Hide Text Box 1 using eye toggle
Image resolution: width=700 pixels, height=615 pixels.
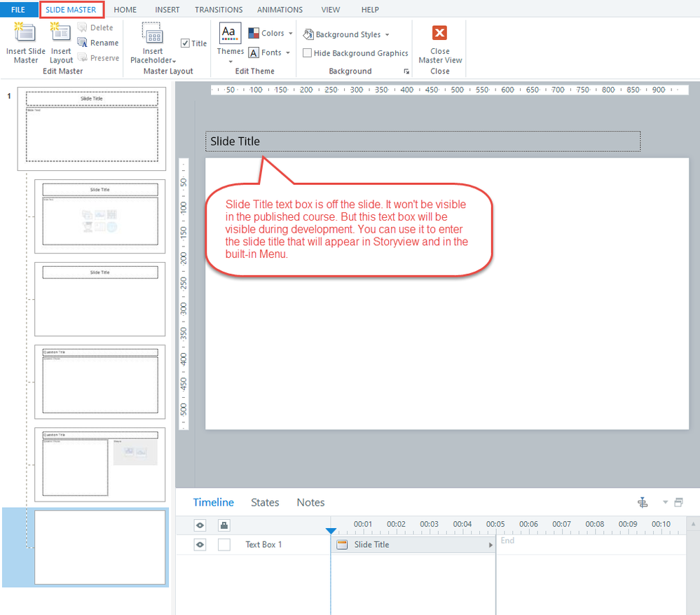coord(200,544)
